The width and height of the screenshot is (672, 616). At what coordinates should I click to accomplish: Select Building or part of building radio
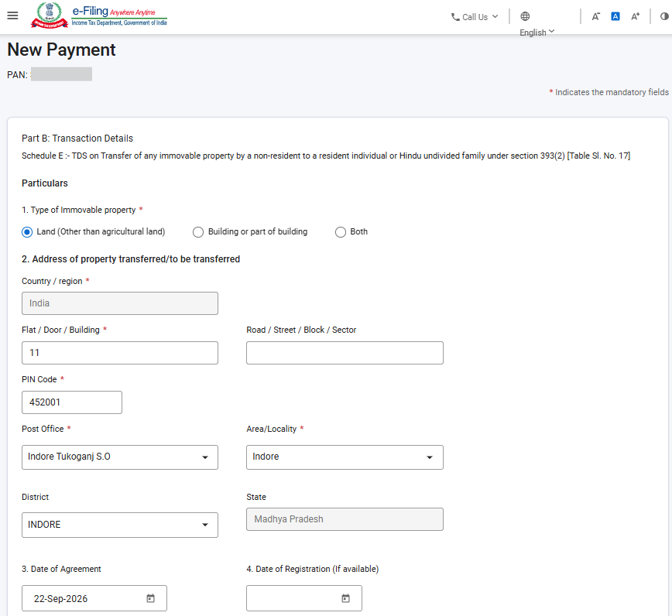tap(198, 232)
